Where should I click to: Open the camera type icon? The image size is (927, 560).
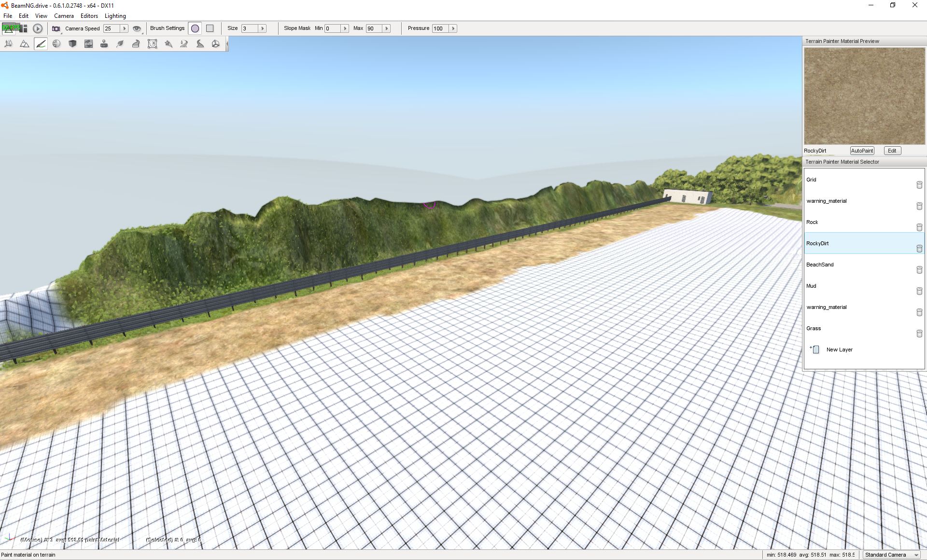[x=56, y=28]
